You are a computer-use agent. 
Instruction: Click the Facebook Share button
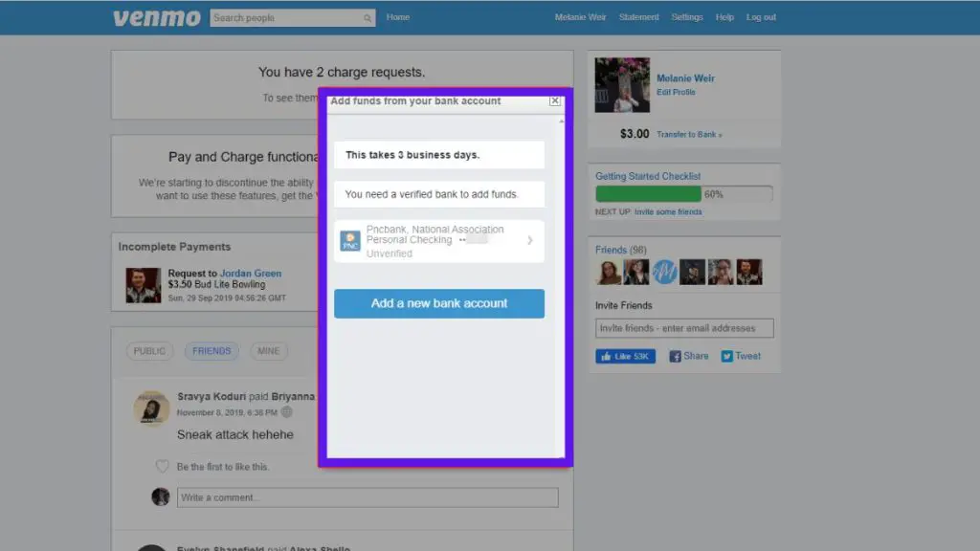click(689, 357)
